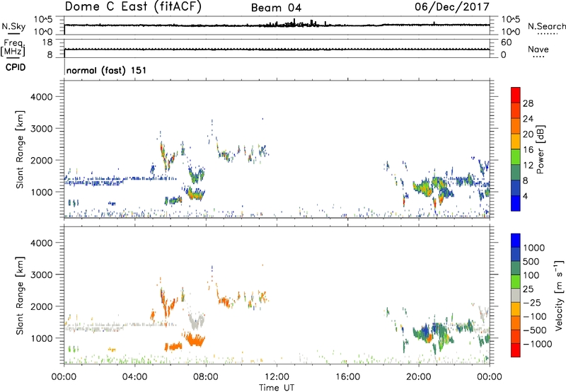Screen dimensions: 566x392
Task: Click Velocity colorbar tick label '-500'
Action: (535, 330)
